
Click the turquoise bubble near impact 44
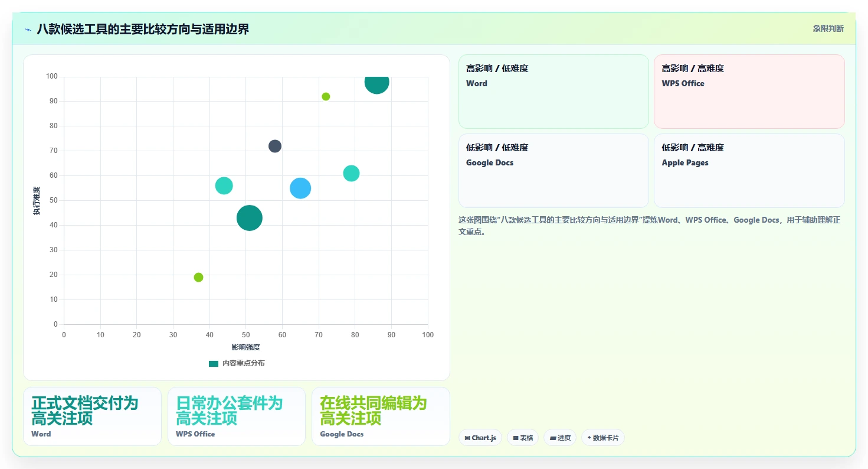point(224,185)
